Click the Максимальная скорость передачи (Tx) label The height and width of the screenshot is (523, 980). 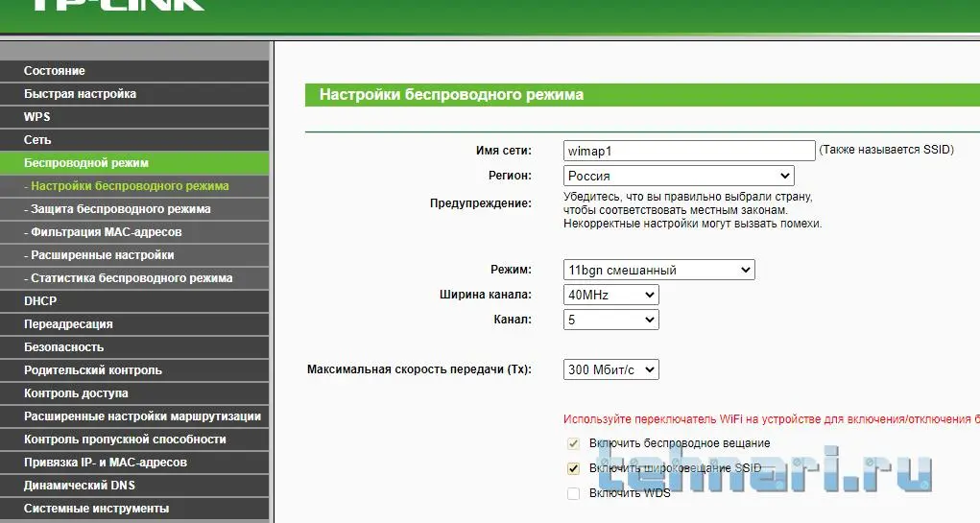[x=419, y=369]
